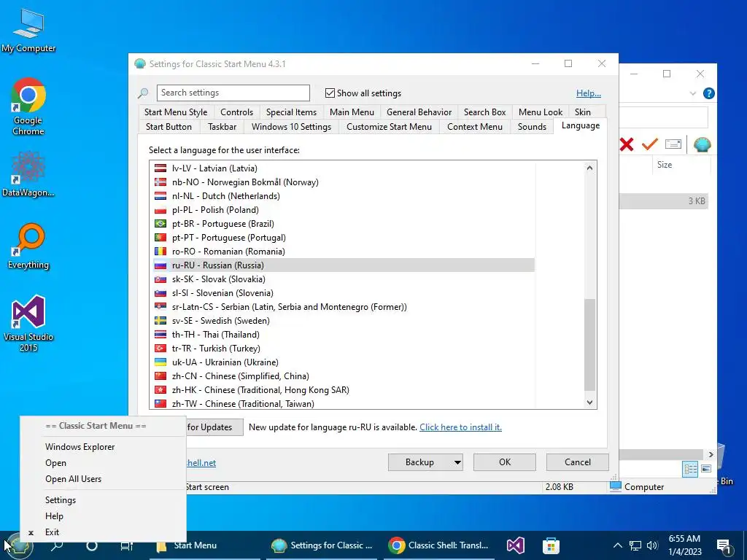Go to Taskbar tab
747x560 pixels.
pos(222,127)
